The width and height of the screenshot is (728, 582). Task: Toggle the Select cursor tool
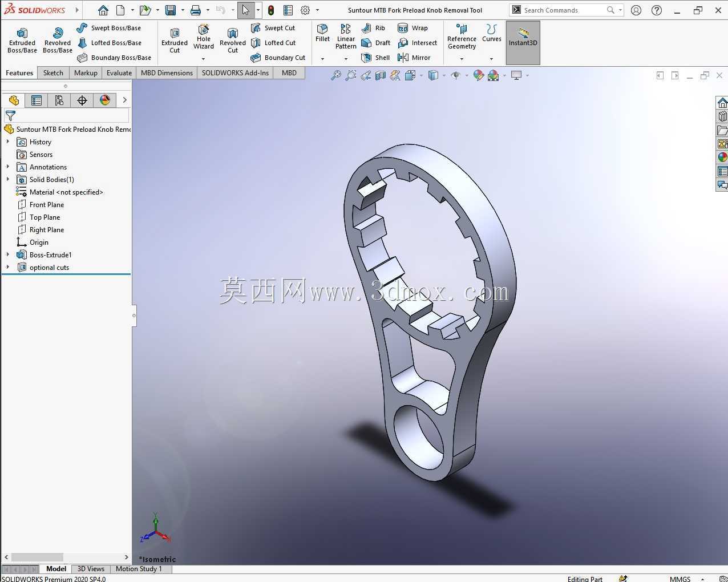click(x=245, y=10)
